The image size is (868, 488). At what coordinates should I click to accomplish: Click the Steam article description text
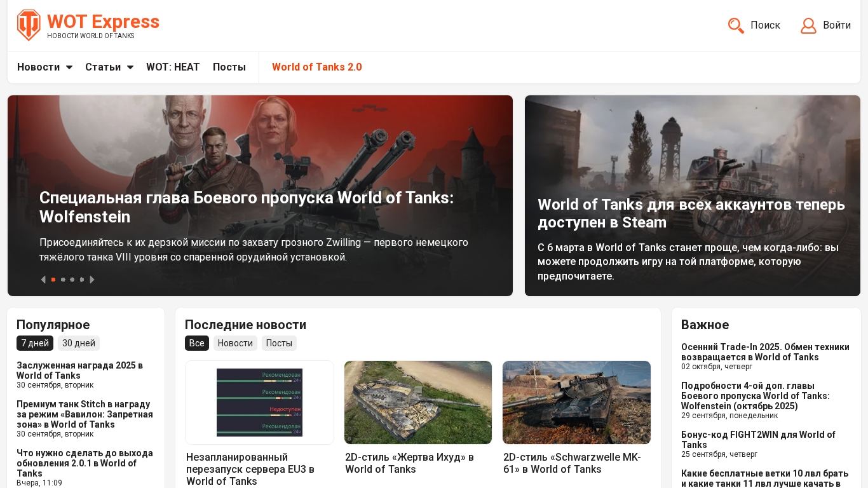click(x=688, y=262)
